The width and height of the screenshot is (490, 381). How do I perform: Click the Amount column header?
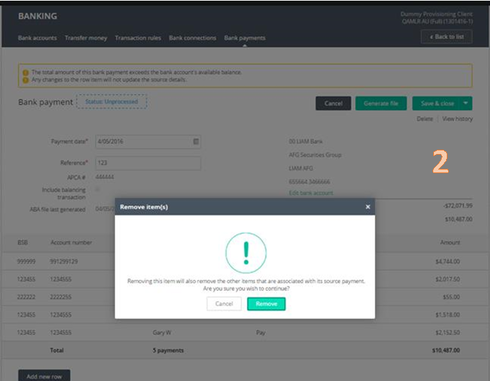tap(450, 243)
